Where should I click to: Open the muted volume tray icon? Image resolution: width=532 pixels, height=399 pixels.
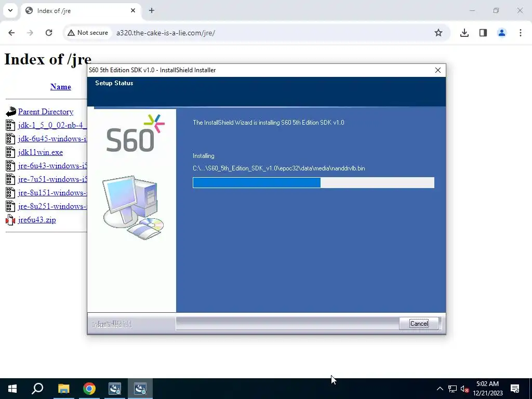(464, 389)
